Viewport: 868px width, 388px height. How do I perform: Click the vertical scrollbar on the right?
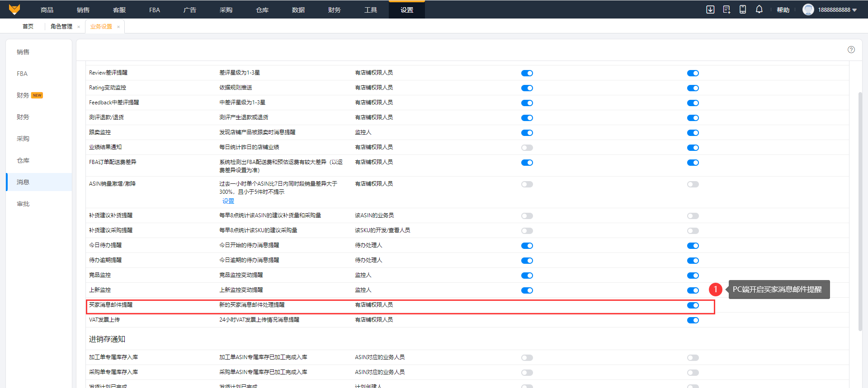tap(860, 211)
